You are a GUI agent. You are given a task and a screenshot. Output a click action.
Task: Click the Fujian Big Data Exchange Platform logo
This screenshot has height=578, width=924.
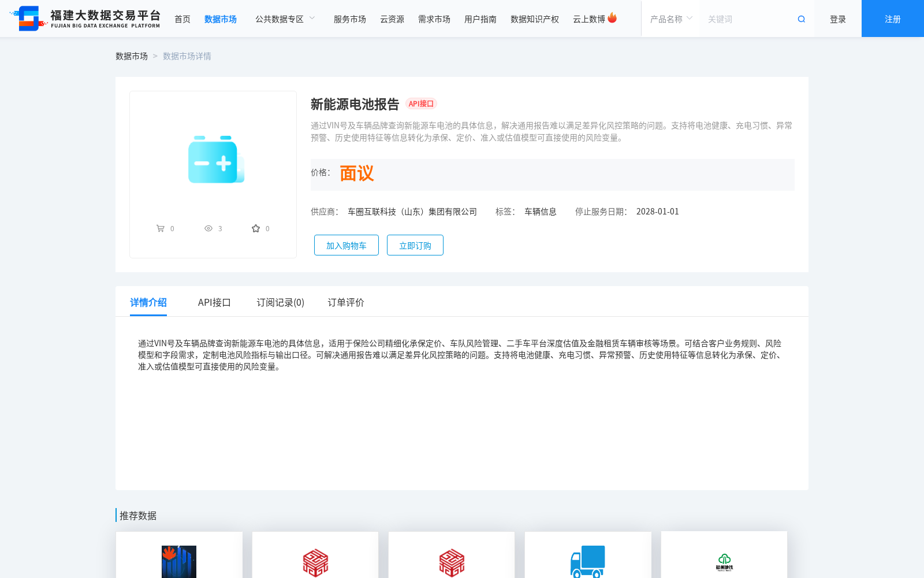coord(85,18)
